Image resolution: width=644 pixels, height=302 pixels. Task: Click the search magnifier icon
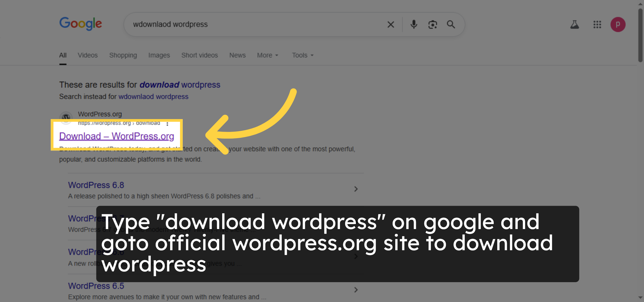(451, 24)
